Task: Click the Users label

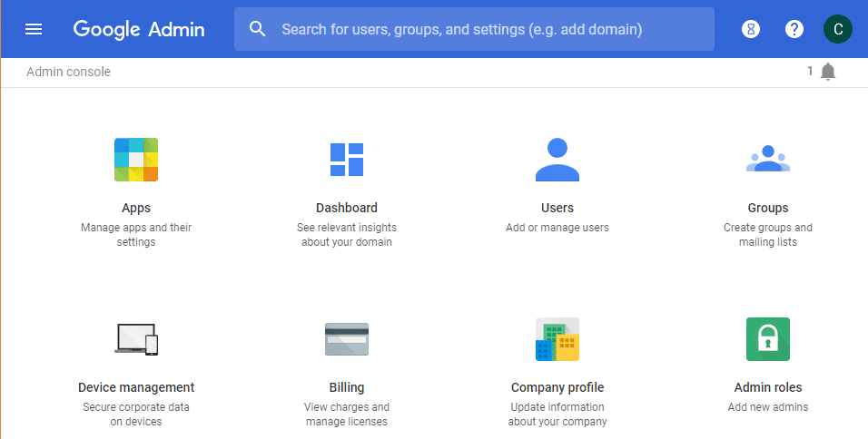Action: (557, 208)
